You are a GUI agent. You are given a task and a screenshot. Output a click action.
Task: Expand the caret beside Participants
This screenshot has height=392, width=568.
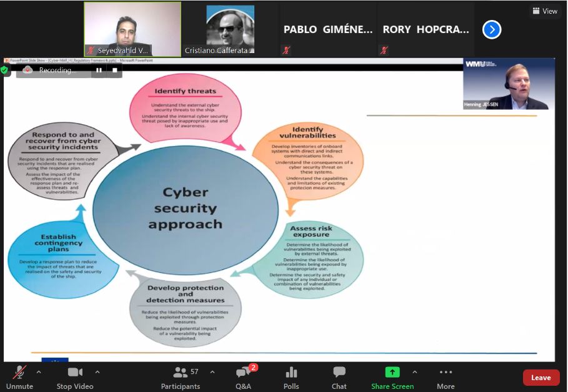point(212,372)
